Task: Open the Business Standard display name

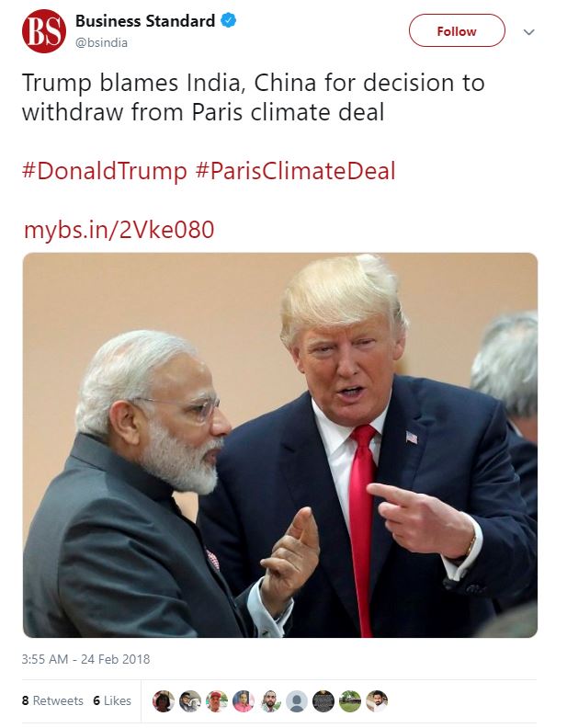Action: pos(145,20)
